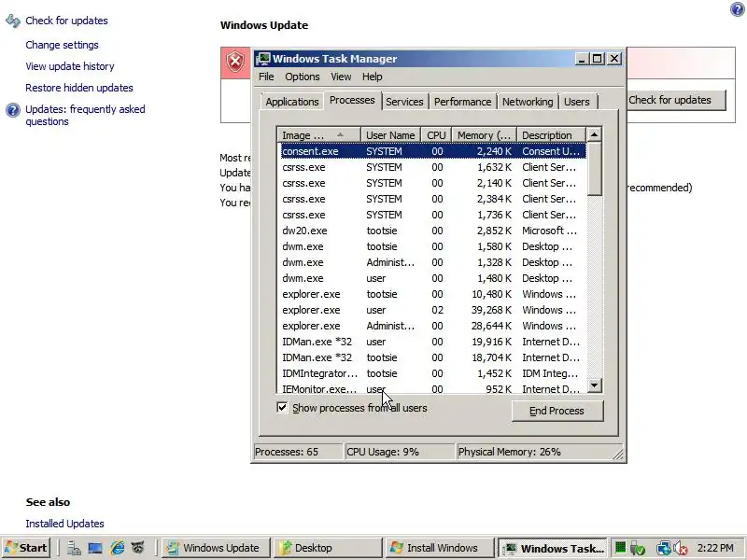Click the process list scroll up arrow
The height and width of the screenshot is (560, 747).
click(x=595, y=134)
